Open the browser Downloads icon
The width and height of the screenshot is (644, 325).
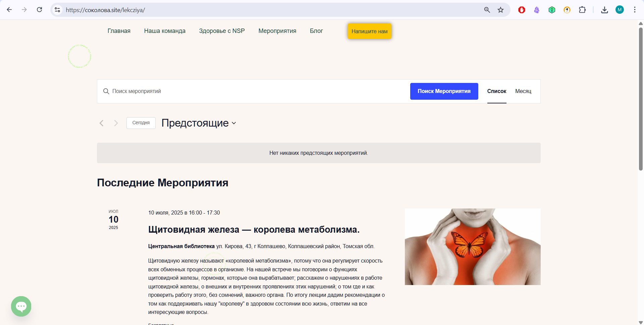pos(604,10)
